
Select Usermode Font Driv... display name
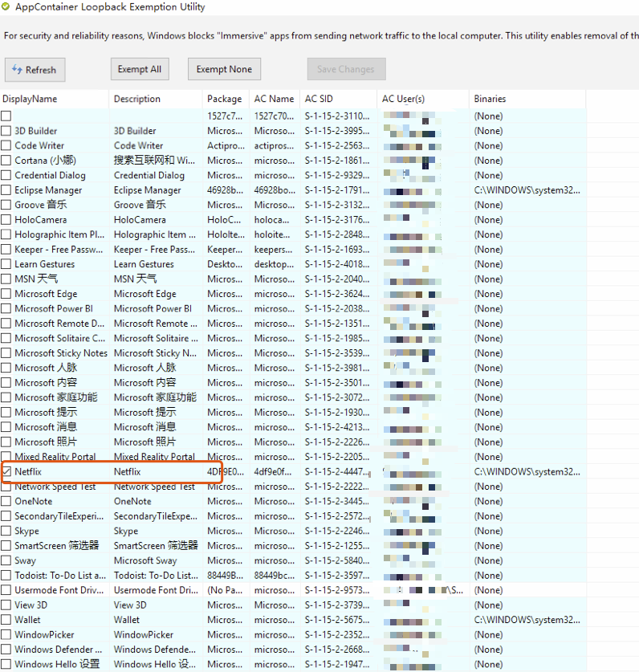pos(59,590)
